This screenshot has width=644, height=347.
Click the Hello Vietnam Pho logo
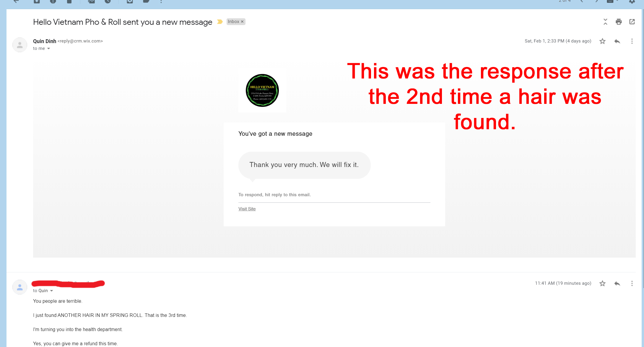pyautogui.click(x=263, y=91)
